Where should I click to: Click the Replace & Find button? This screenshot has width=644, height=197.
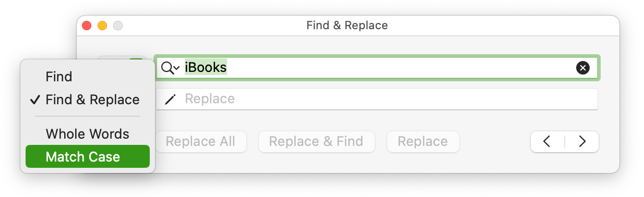pyautogui.click(x=316, y=141)
